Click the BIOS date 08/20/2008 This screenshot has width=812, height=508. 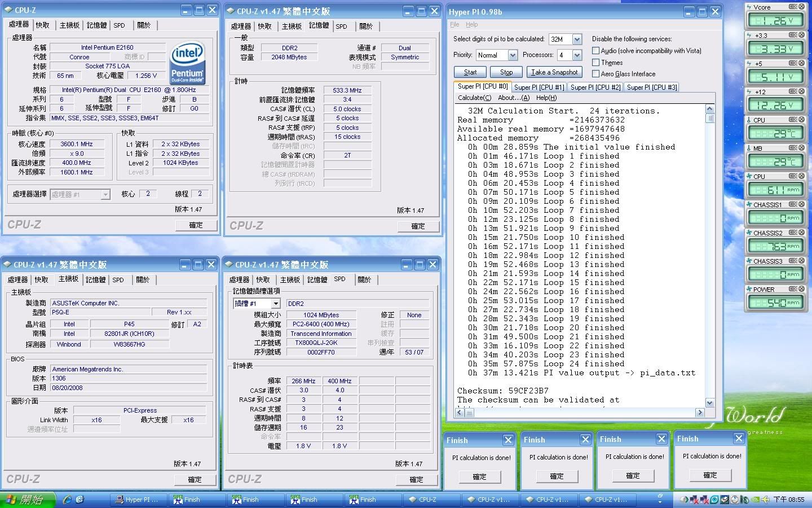pyautogui.click(x=129, y=388)
